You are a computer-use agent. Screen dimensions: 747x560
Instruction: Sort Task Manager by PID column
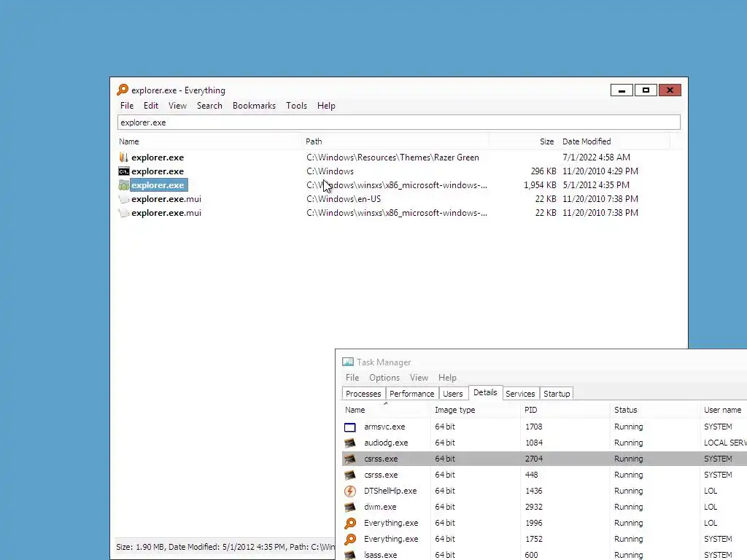click(565, 410)
